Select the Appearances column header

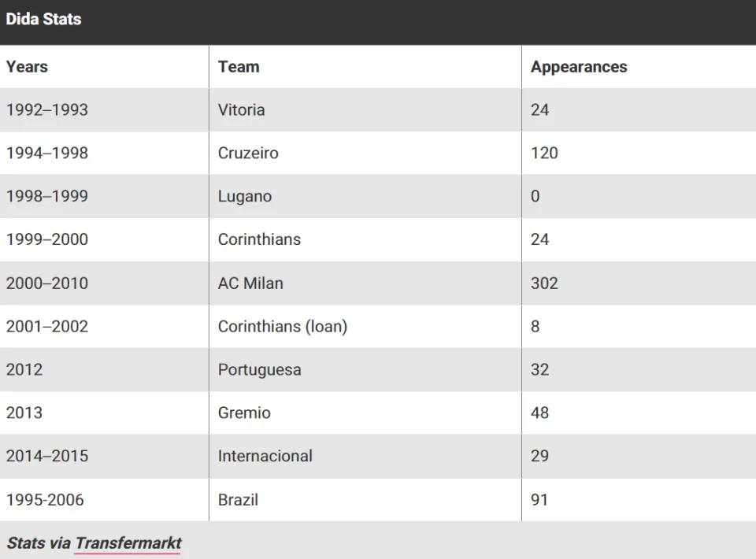579,66
